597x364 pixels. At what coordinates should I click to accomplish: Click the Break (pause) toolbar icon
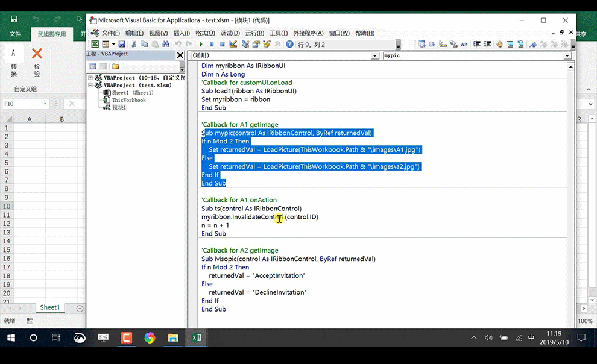coord(212,44)
